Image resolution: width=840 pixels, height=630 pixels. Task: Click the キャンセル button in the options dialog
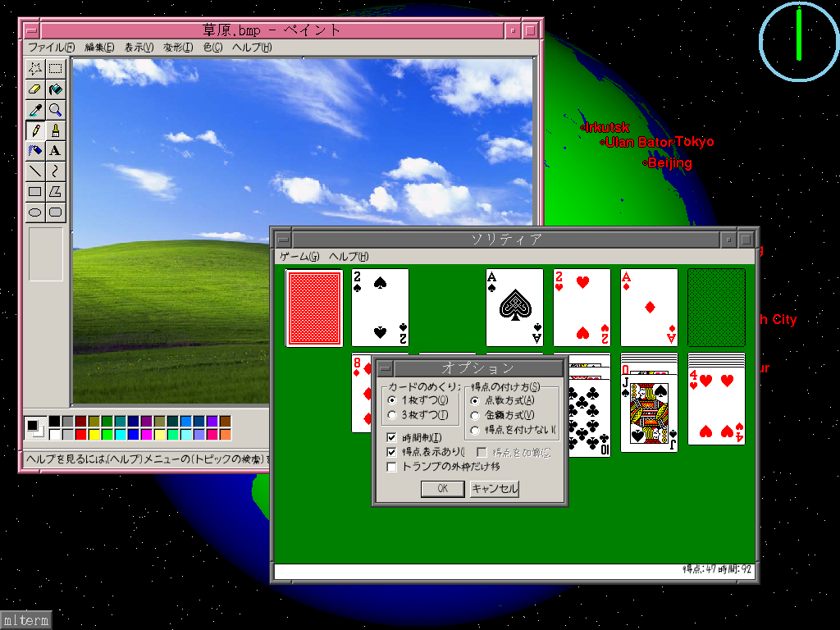(x=495, y=489)
